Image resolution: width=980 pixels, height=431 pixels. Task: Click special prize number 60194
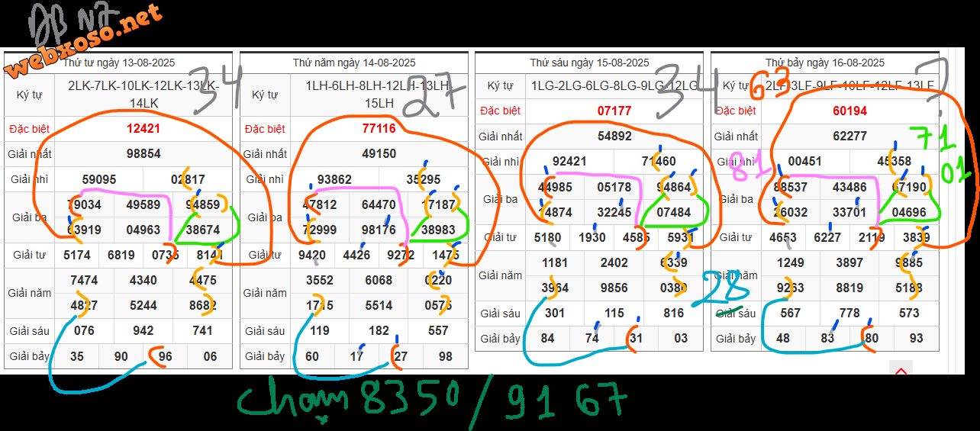pos(849,111)
